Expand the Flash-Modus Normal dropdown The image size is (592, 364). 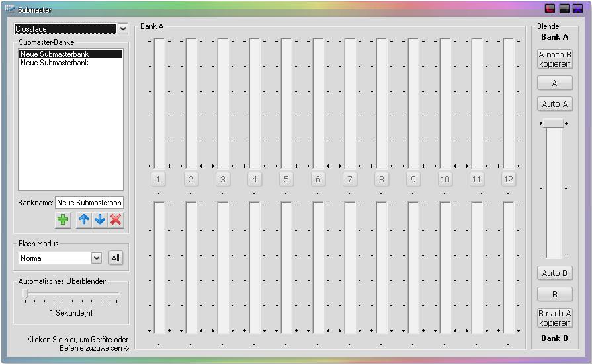point(97,258)
